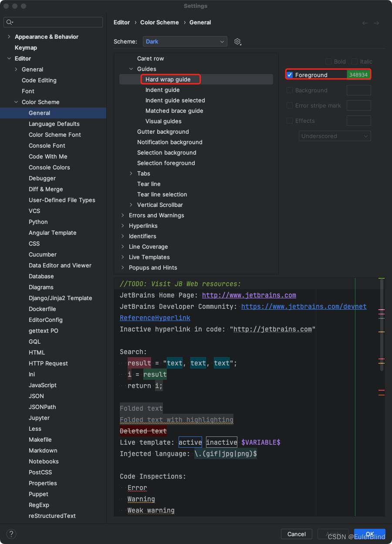
Task: Select Console Colors in the sidebar
Action: 49,167
